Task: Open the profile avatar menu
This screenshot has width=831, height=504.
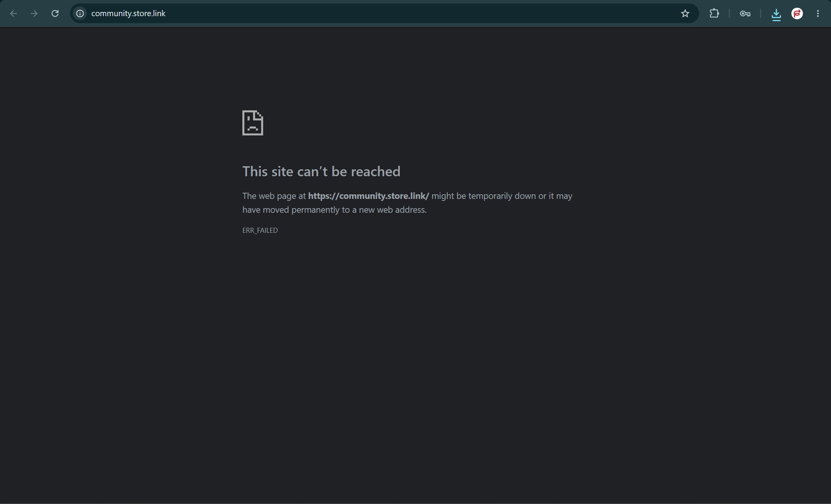Action: (x=797, y=13)
